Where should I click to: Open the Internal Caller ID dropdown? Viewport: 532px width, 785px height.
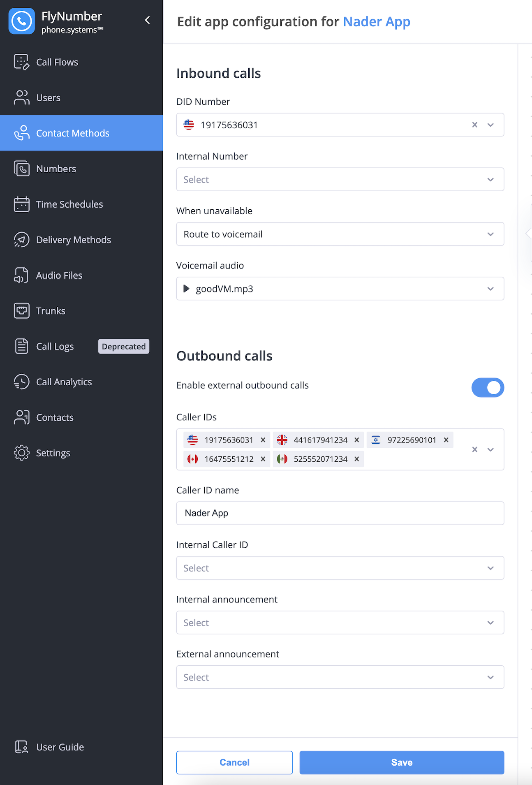click(340, 568)
